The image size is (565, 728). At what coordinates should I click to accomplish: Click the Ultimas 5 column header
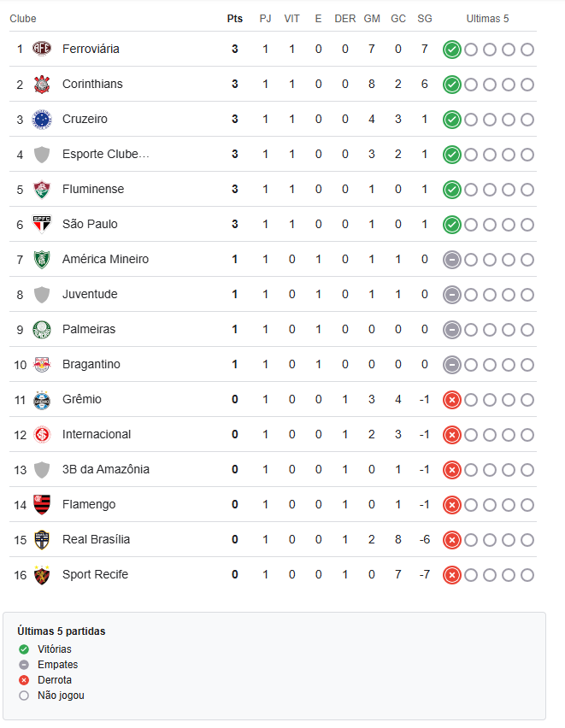pyautogui.click(x=487, y=19)
